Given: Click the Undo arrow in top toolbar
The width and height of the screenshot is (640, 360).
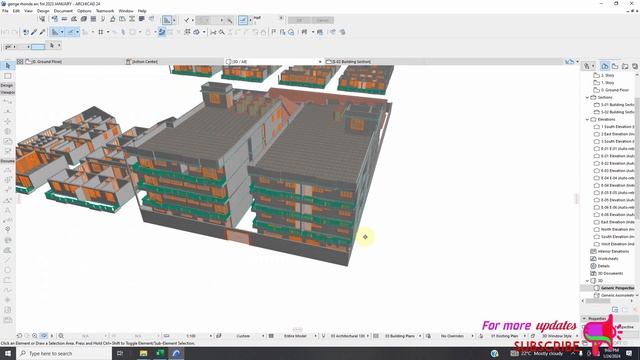Looking at the screenshot, I should click(5, 32).
